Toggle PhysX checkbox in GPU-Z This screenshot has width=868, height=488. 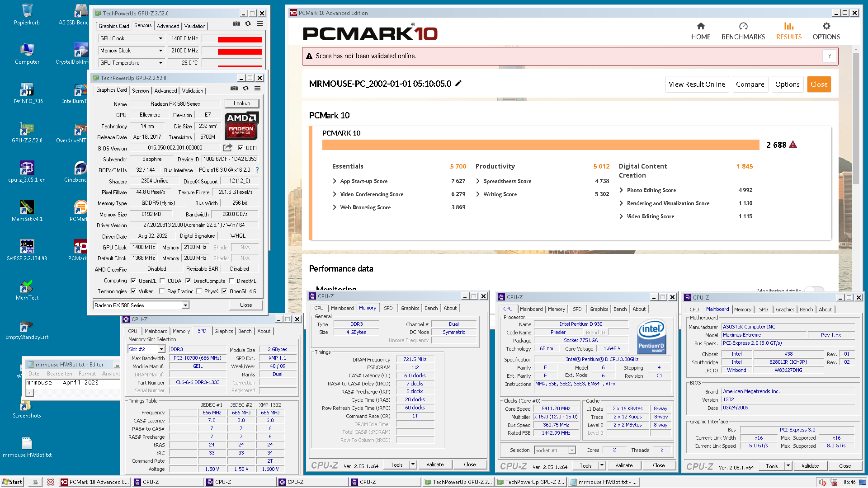(199, 291)
